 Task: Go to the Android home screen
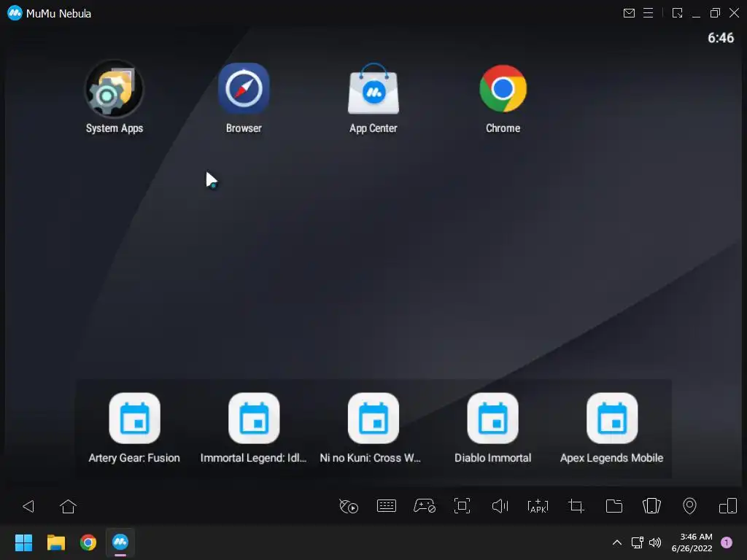[x=68, y=506]
